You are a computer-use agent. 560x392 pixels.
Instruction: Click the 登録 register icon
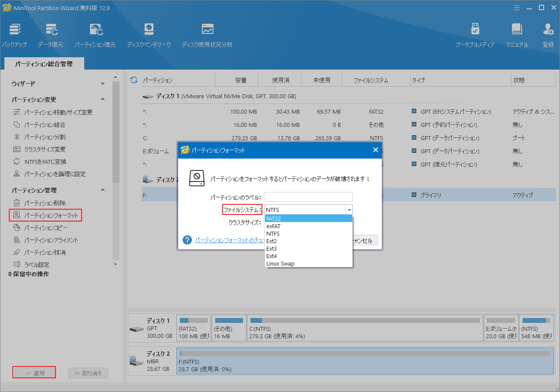548,35
